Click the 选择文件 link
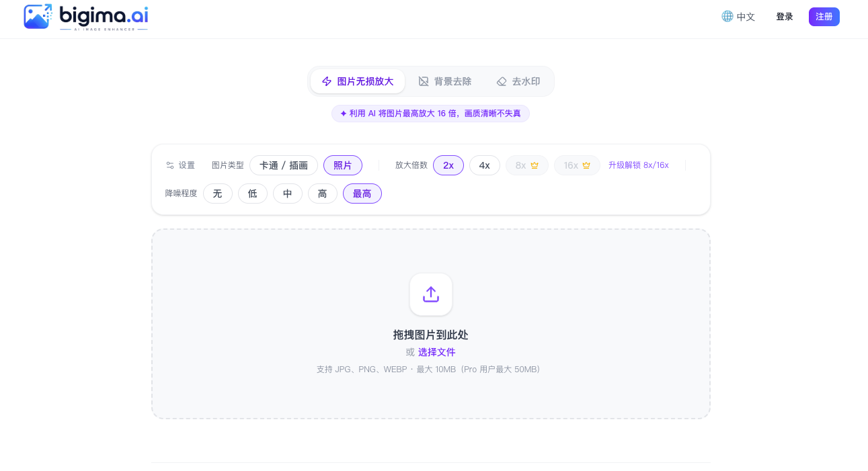 pyautogui.click(x=437, y=352)
